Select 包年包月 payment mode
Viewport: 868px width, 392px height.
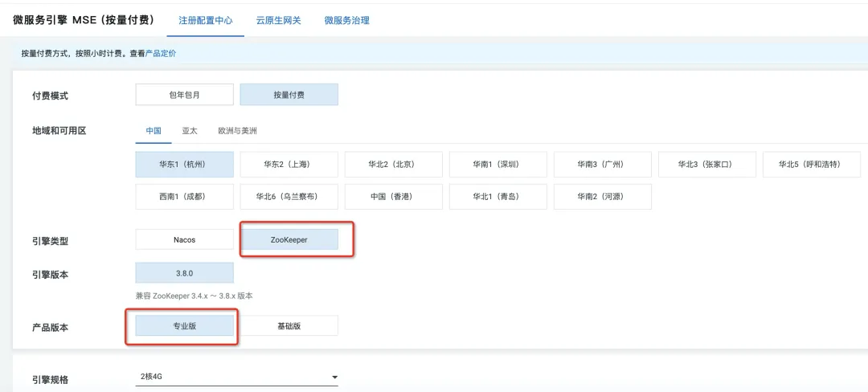tap(184, 95)
